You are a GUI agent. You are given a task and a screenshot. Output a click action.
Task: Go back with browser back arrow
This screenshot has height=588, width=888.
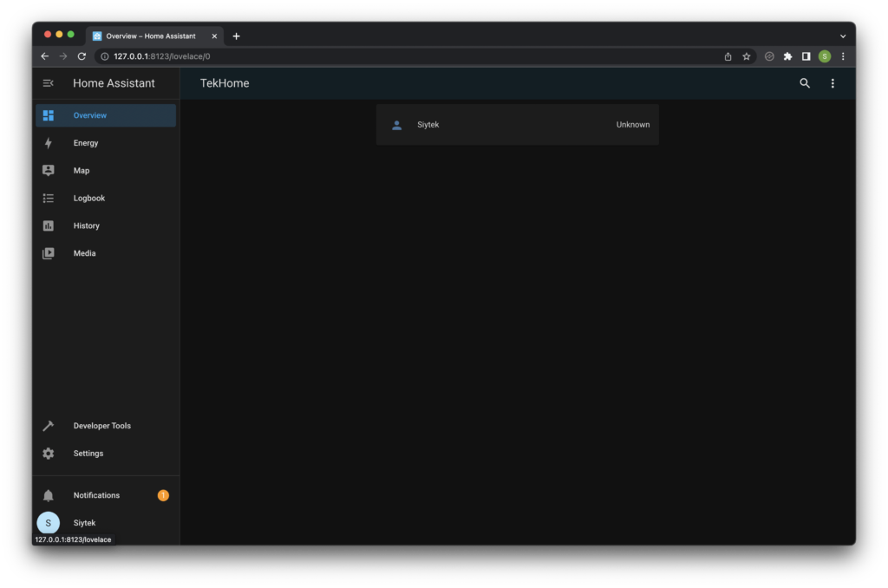[x=45, y=56]
